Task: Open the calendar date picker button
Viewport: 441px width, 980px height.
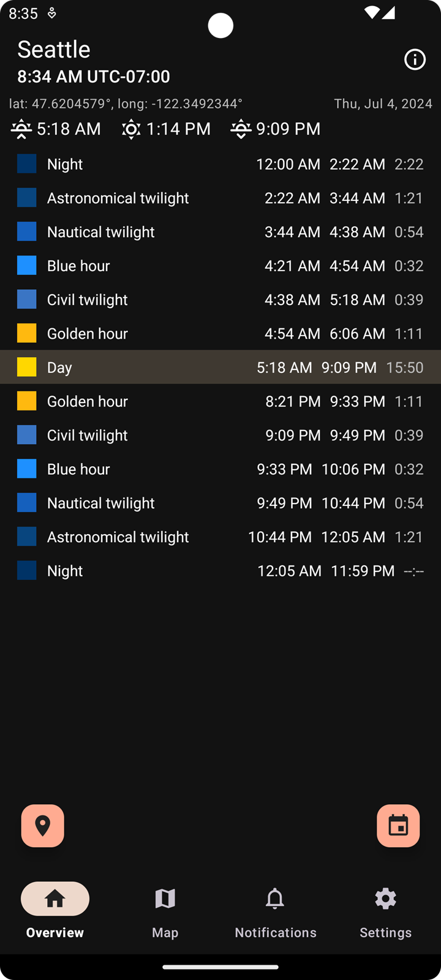Action: [x=398, y=826]
